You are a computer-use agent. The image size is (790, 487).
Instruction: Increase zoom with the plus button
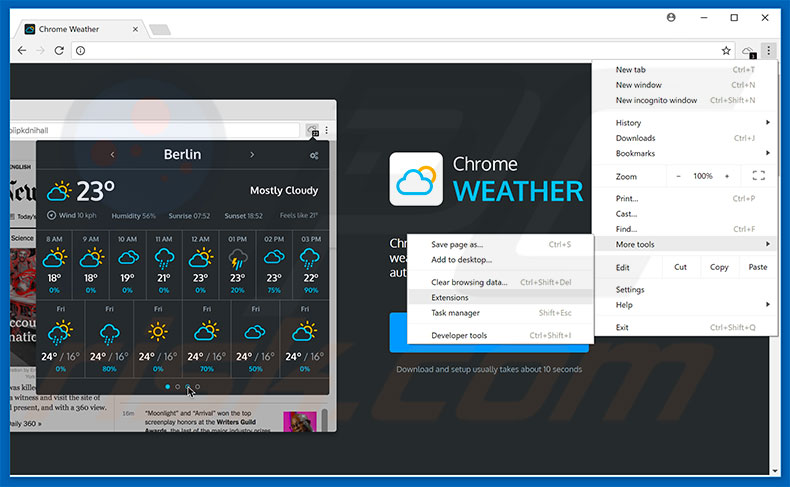(x=727, y=176)
